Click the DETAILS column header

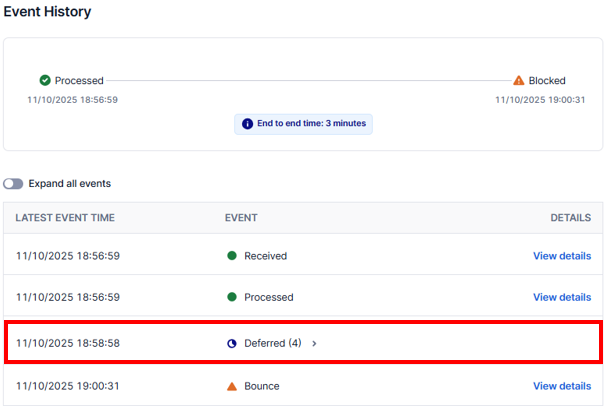(x=570, y=218)
